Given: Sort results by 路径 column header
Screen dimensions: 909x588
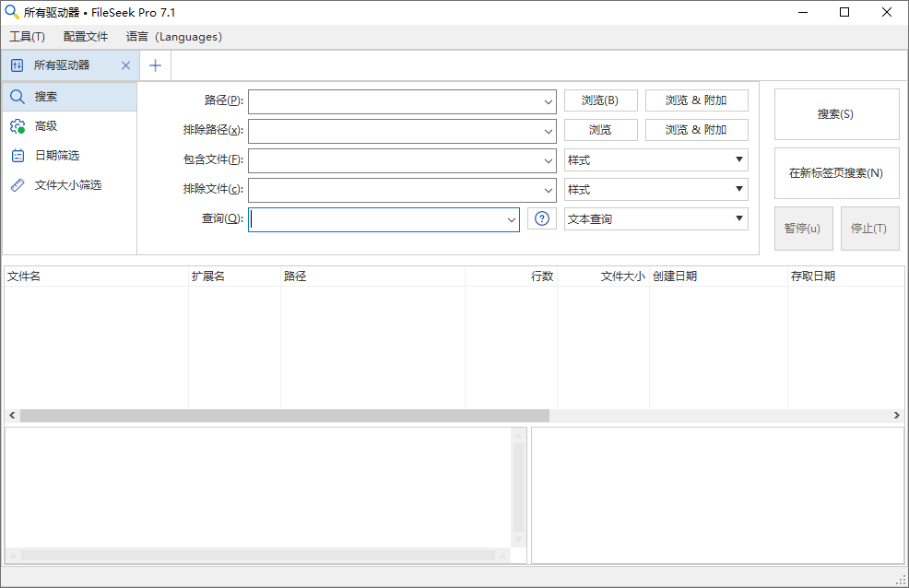Looking at the screenshot, I should pos(372,276).
